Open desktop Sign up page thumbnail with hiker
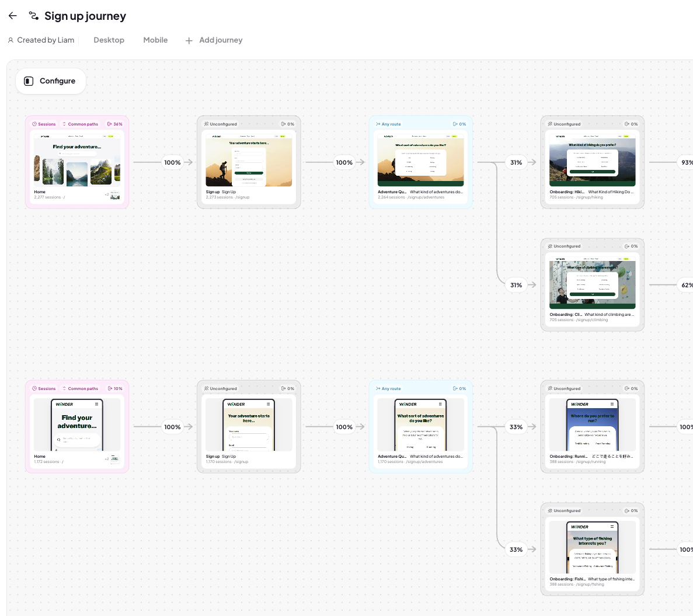This screenshot has width=693, height=616. (x=249, y=160)
